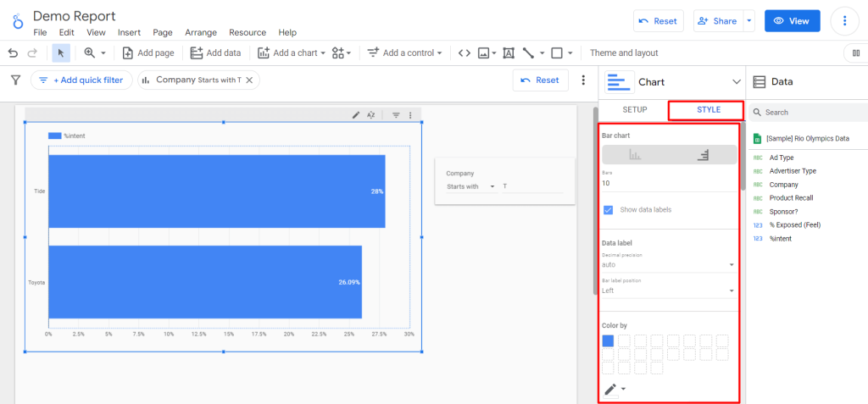Click the filter bar Reset button
The height and width of the screenshot is (404, 868).
click(x=540, y=80)
